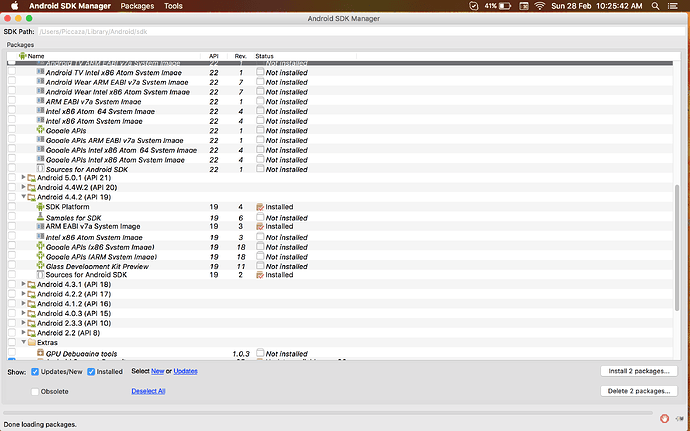Screen dimensions: 690x431
Task: Open the Apple menu
Action: (15, 6)
